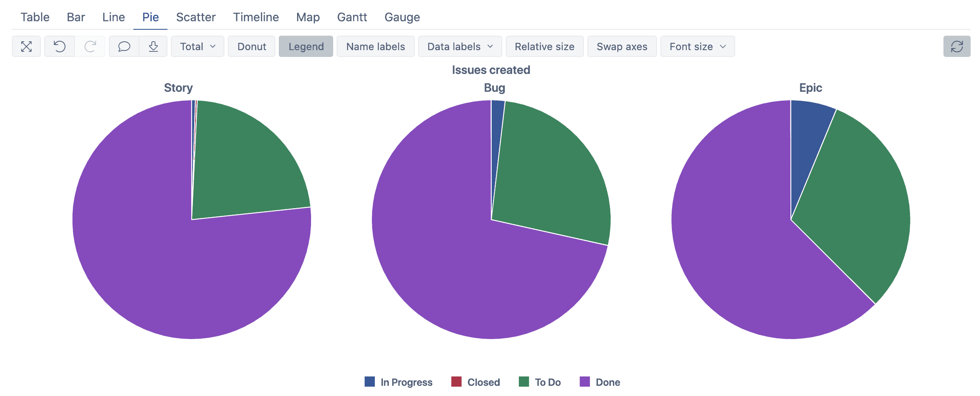This screenshot has height=396, width=980.
Task: Open the Data labels dropdown
Action: coord(459,46)
